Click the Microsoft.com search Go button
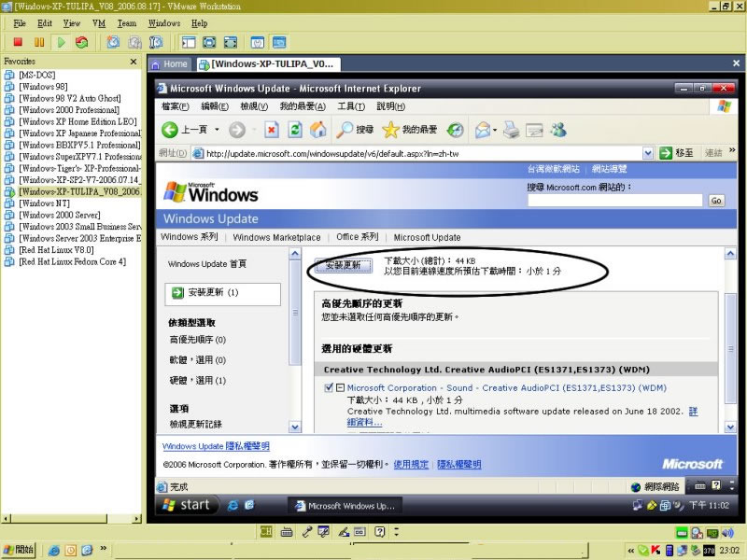747x560 pixels. 716,201
